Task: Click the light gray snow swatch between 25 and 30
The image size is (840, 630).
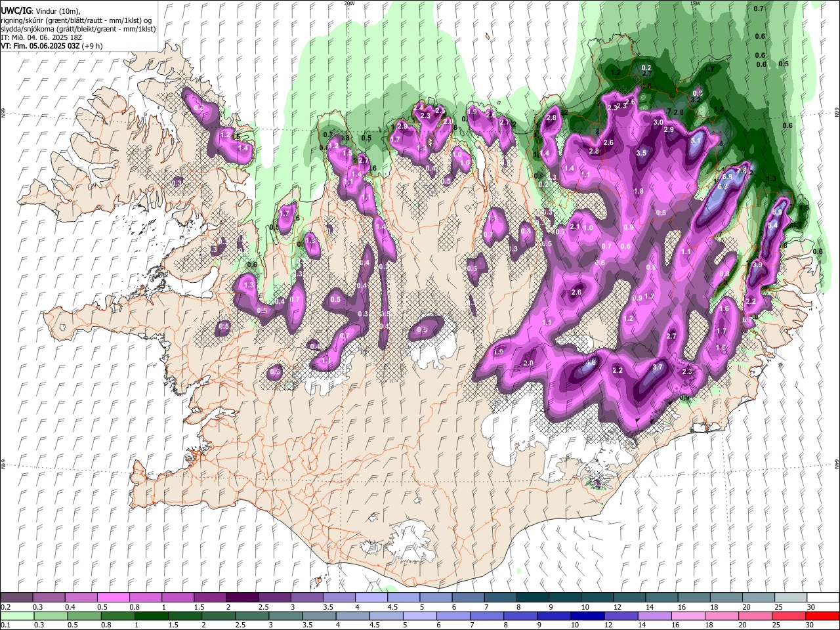Action: tap(789, 597)
